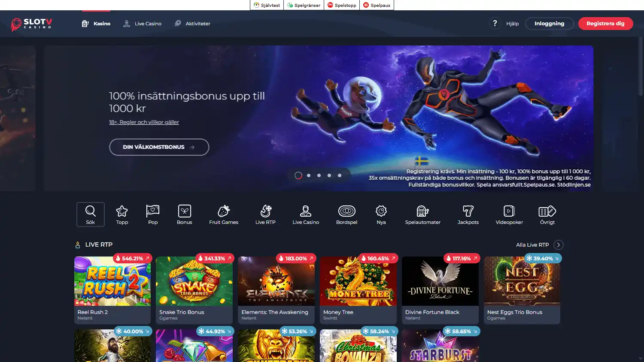644x362 pixels.
Task: Click the question mark help icon
Action: pyautogui.click(x=495, y=24)
